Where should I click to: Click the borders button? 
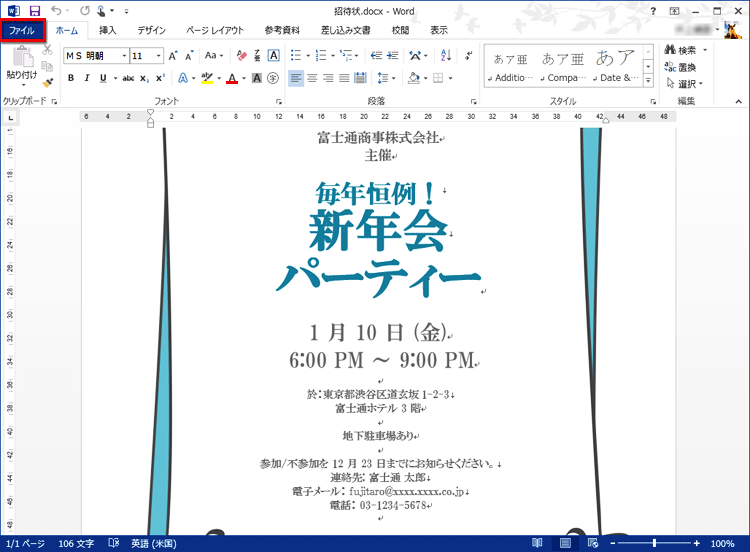click(438, 78)
